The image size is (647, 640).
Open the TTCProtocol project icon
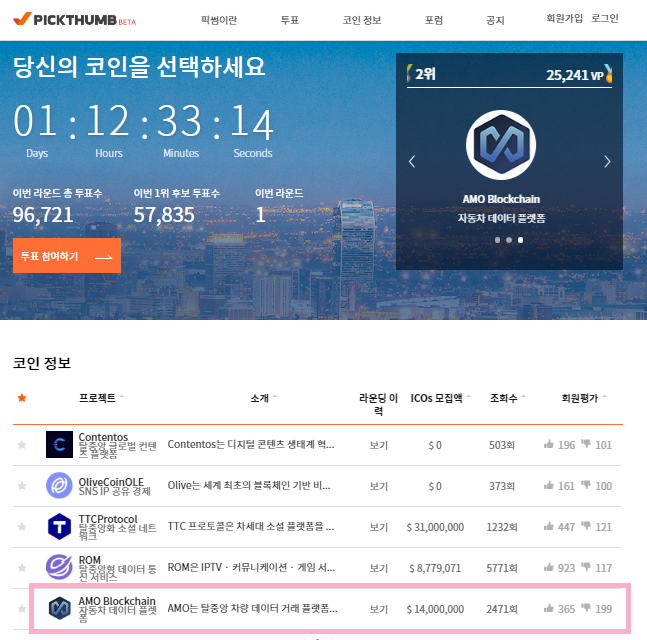tap(61, 526)
